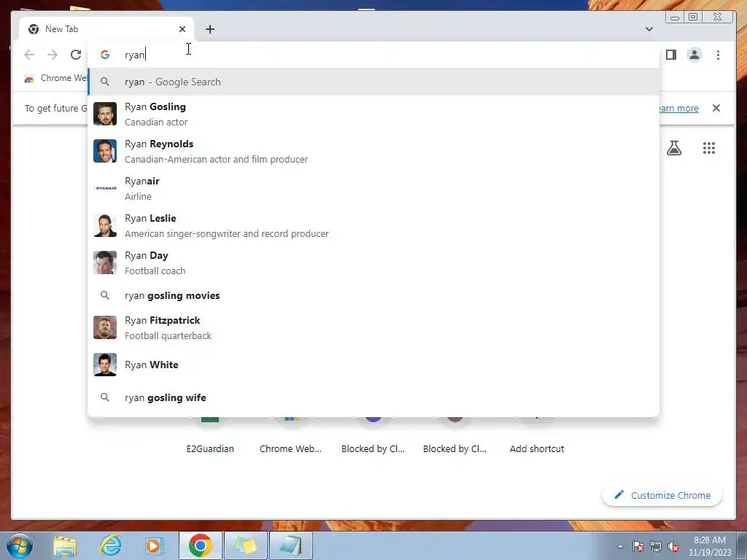Open the profile avatar icon
The image size is (747, 560).
[x=694, y=55]
